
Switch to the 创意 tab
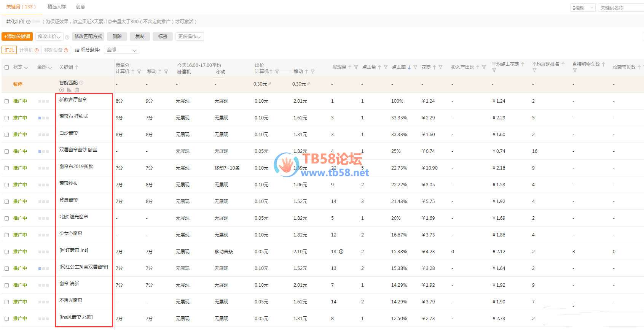(80, 7)
